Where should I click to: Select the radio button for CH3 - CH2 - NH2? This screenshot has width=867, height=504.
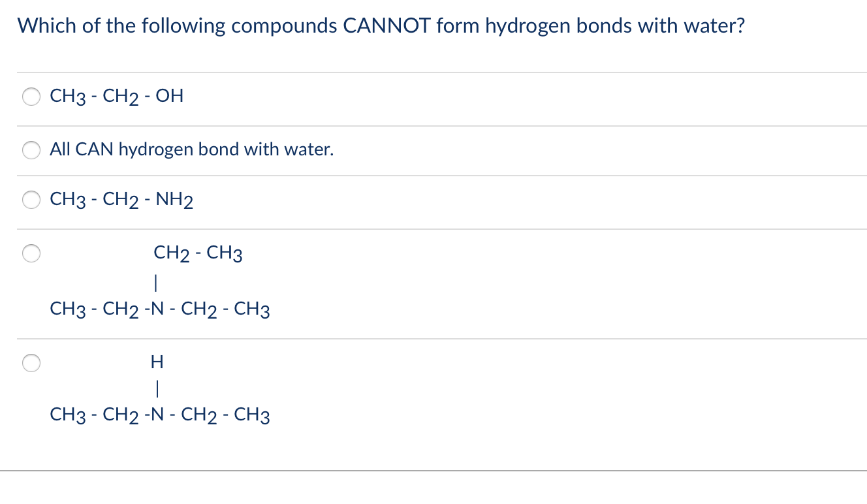pyautogui.click(x=31, y=200)
